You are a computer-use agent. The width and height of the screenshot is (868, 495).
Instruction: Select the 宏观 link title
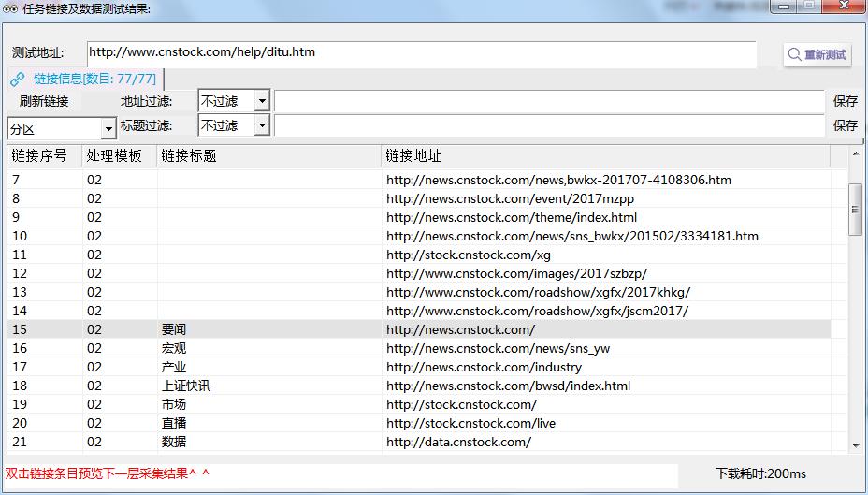174,349
